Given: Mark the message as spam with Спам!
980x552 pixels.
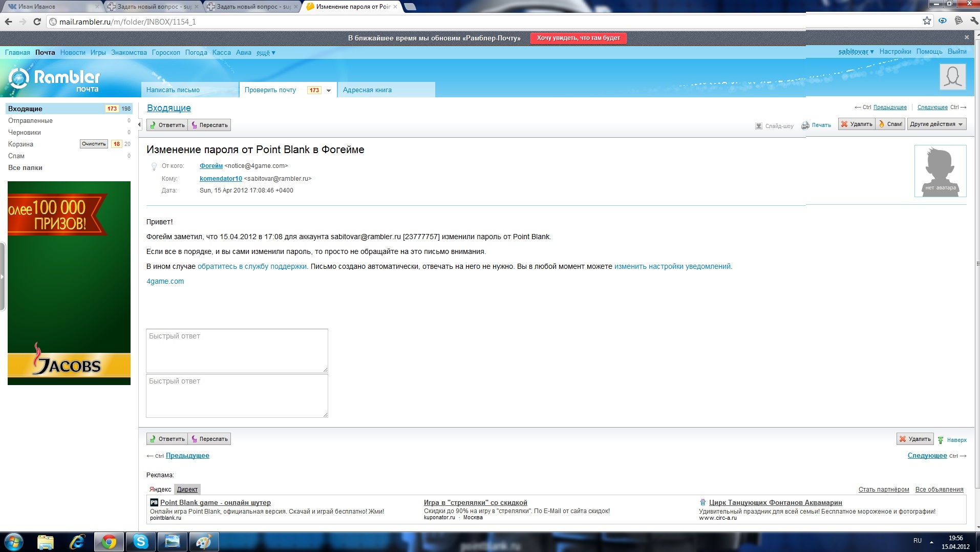Looking at the screenshot, I should pyautogui.click(x=890, y=124).
